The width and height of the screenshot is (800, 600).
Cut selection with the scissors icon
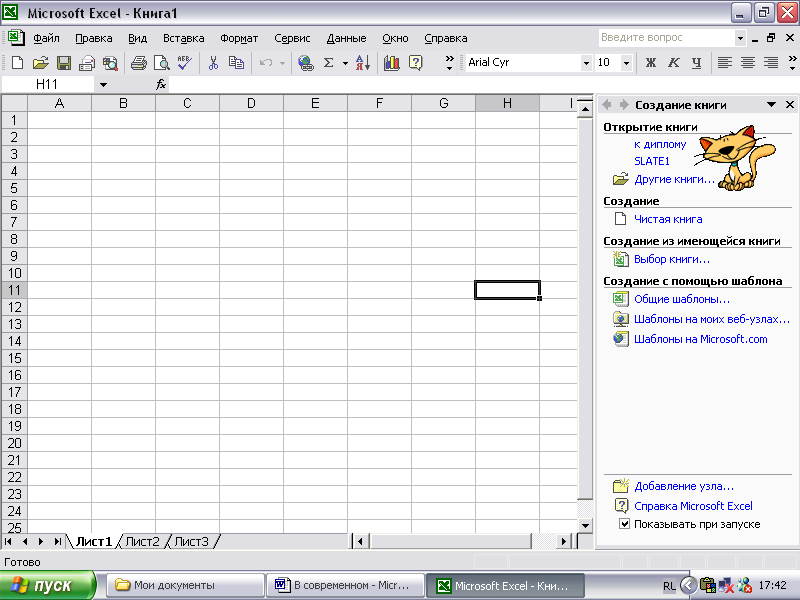pos(213,63)
